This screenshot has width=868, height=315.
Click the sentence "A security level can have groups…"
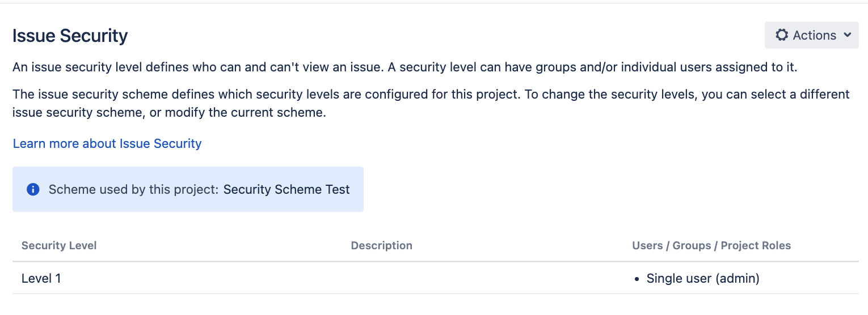pos(590,67)
